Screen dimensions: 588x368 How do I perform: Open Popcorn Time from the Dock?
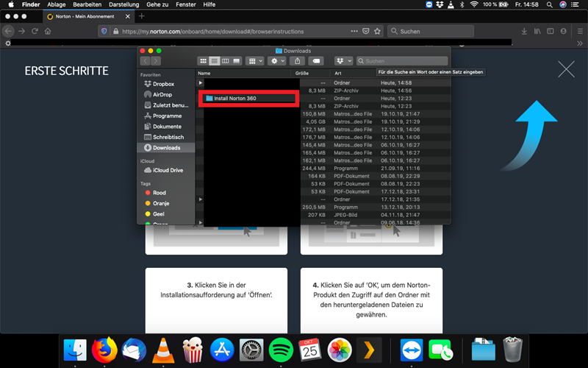coord(193,350)
